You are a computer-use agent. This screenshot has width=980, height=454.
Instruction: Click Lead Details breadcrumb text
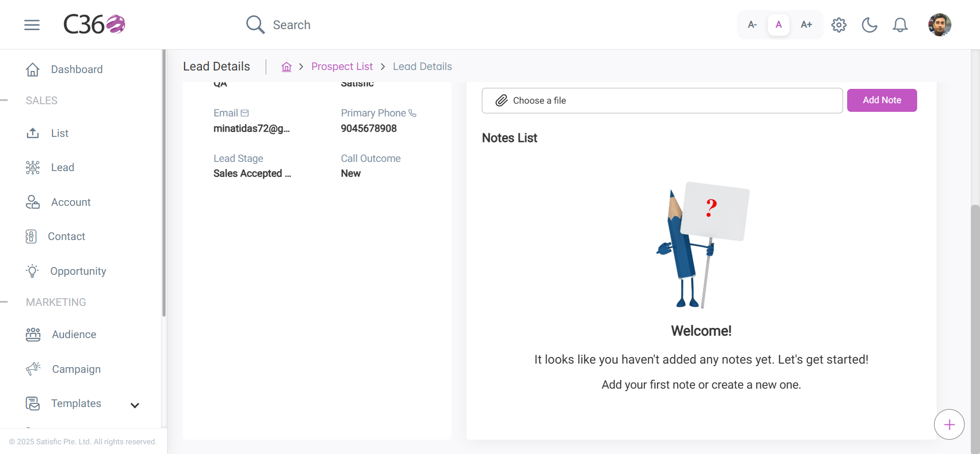422,66
